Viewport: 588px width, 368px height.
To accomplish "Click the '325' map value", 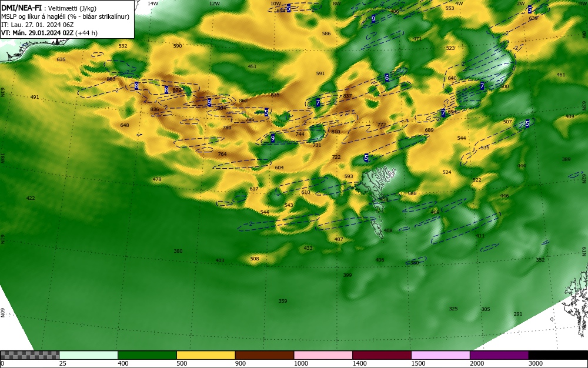I will pyautogui.click(x=453, y=309).
